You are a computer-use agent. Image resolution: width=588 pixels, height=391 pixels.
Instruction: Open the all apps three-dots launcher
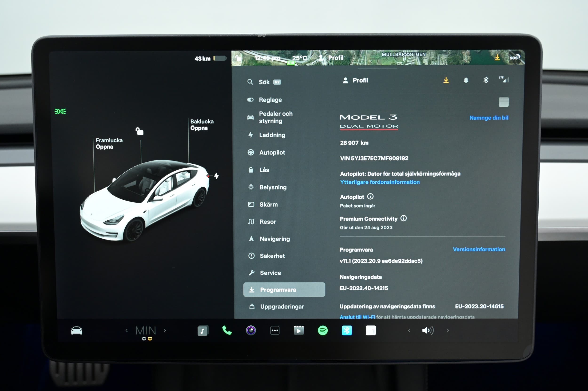click(x=275, y=330)
